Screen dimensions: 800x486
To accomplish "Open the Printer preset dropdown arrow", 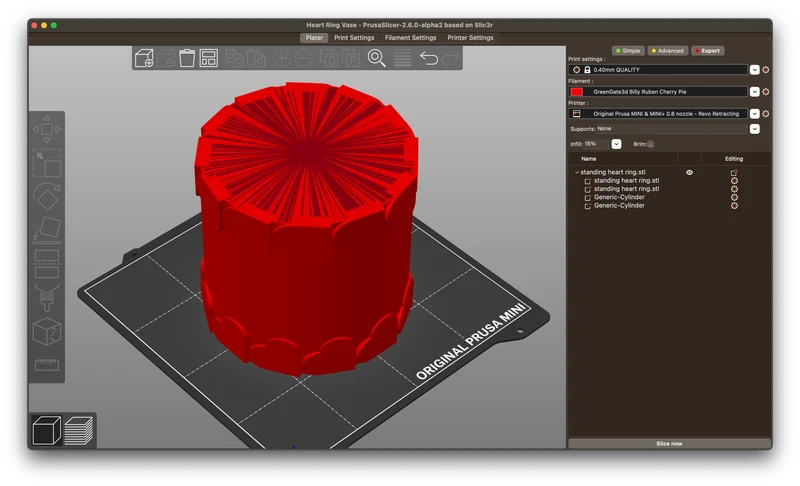I will 755,114.
